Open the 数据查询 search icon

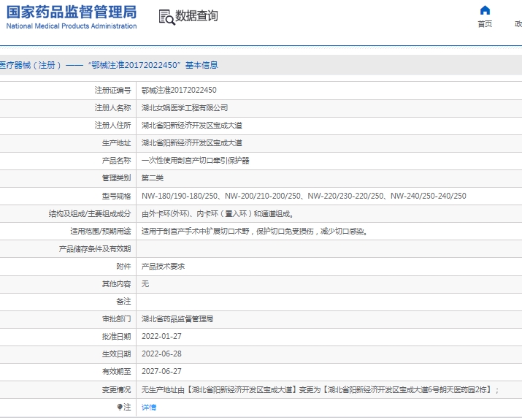(x=166, y=17)
